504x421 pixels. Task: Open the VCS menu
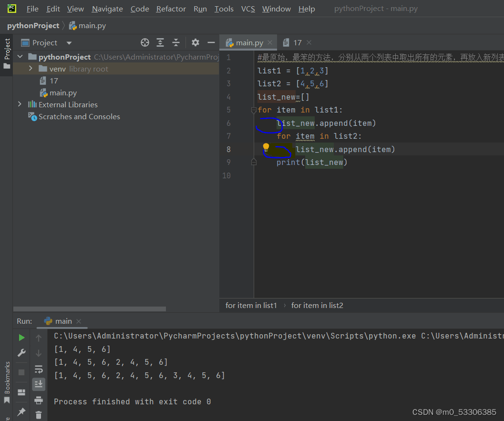point(248,9)
